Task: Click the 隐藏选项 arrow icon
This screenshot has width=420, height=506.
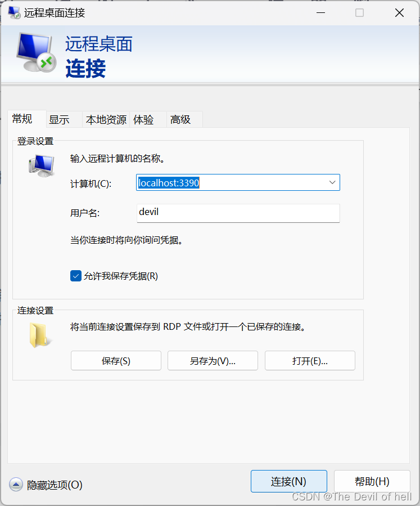Action: [16, 485]
